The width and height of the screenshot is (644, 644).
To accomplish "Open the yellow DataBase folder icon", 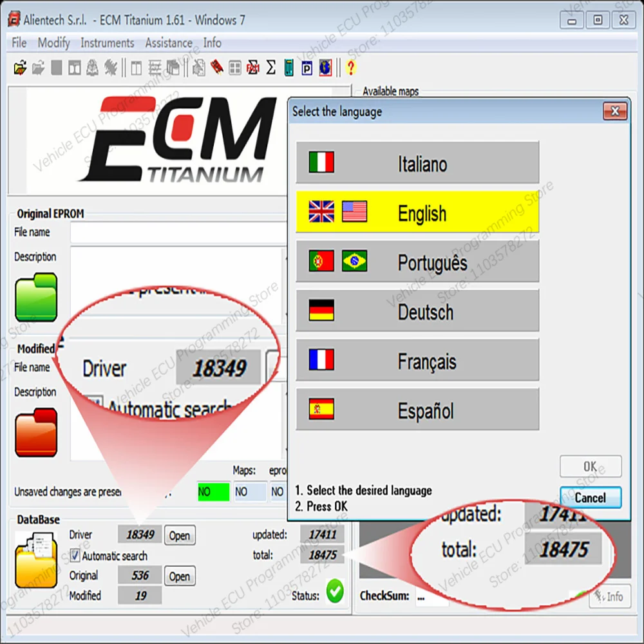I will [35, 559].
